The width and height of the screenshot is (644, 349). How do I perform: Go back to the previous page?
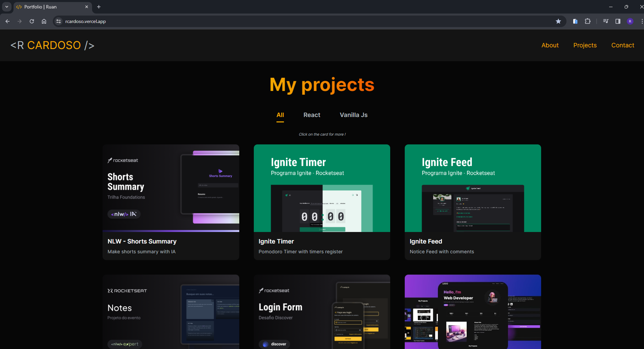pyautogui.click(x=7, y=21)
